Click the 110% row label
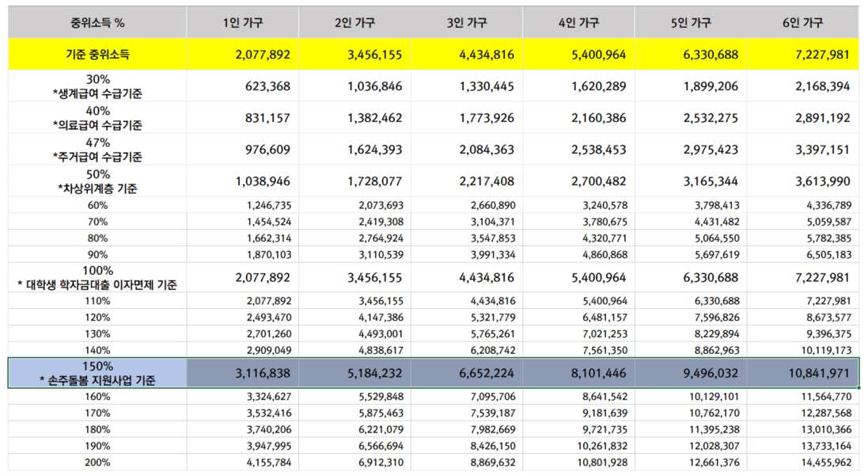 97,301
